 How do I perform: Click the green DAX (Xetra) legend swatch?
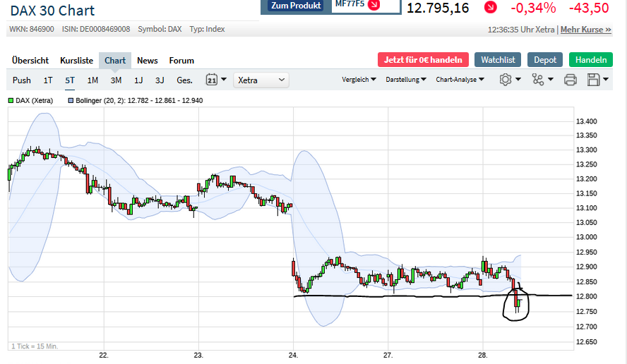click(x=11, y=101)
